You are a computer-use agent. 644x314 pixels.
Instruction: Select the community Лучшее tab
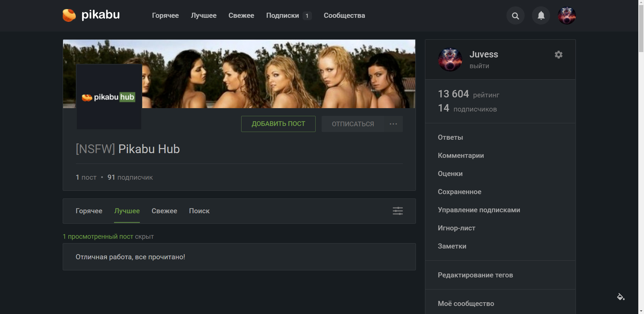127,211
